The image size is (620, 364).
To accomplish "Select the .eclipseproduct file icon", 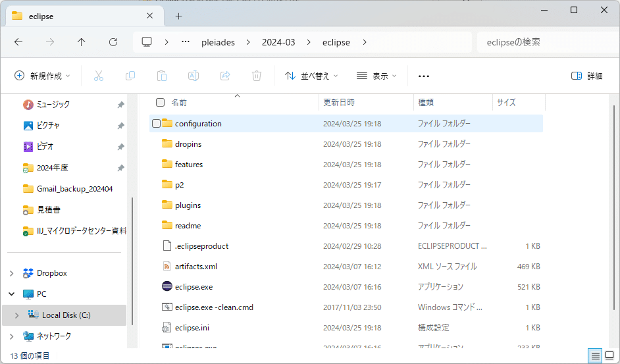I will [x=167, y=246].
